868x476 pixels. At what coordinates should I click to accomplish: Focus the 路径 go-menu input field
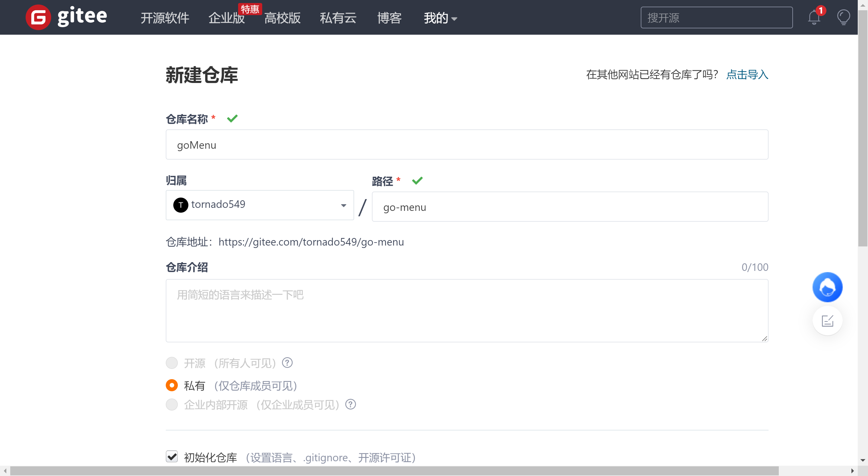[x=570, y=207]
